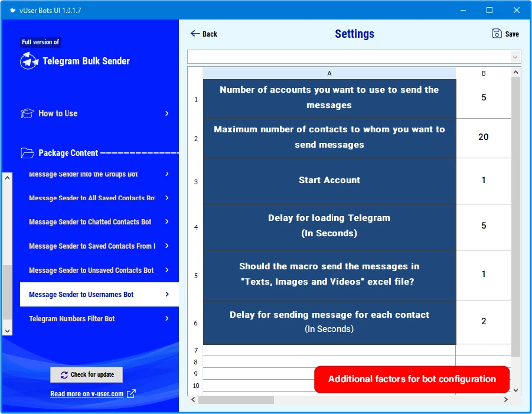Click the sidebar list scroll up arrow
This screenshot has width=532, height=414.
(8, 178)
